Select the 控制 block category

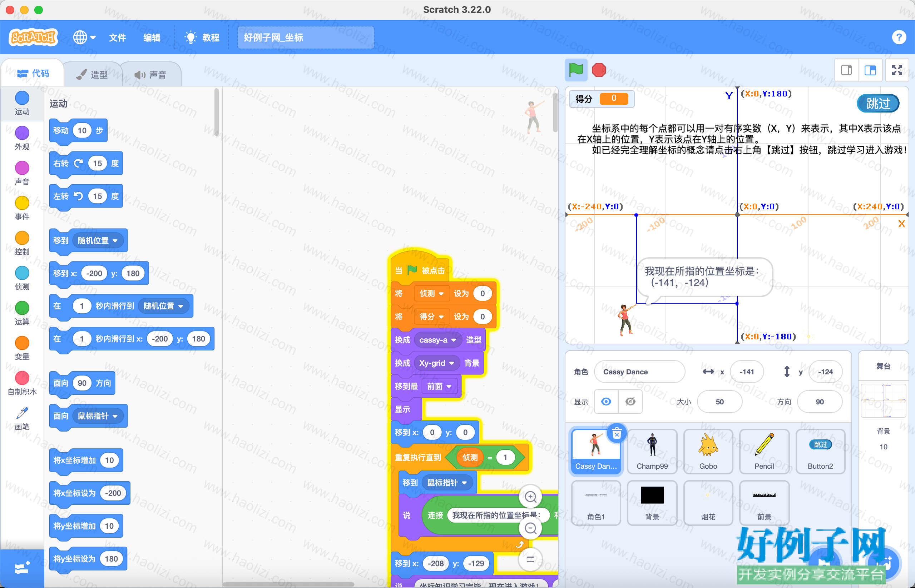22,243
